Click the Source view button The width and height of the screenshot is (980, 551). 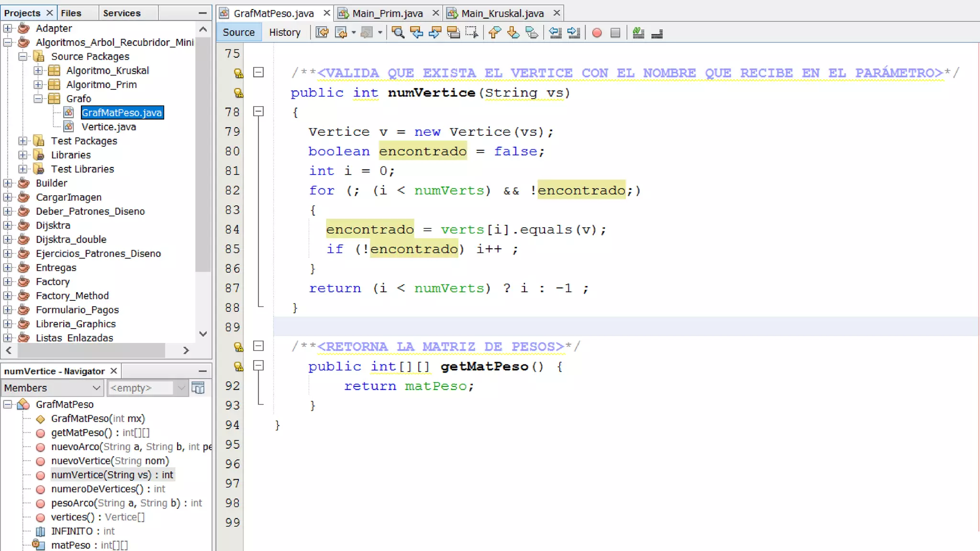coord(238,33)
